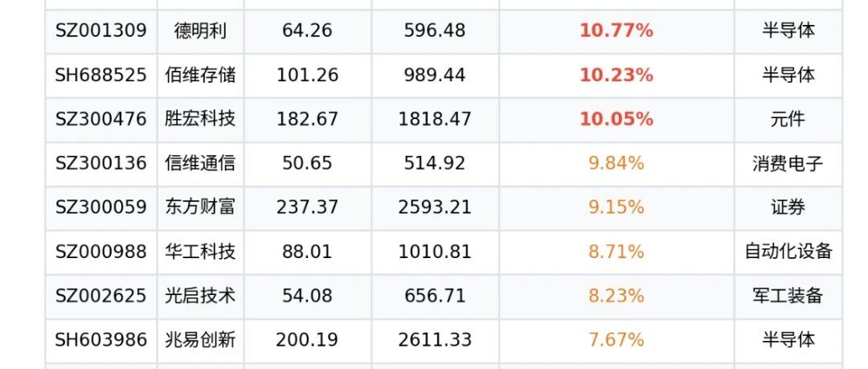Open the 东方财富 stock entry

pyautogui.click(x=200, y=207)
